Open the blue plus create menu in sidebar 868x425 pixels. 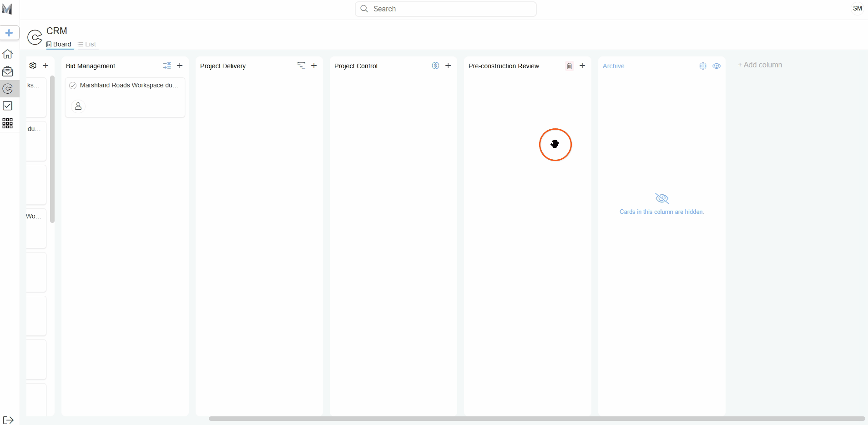coord(9,33)
